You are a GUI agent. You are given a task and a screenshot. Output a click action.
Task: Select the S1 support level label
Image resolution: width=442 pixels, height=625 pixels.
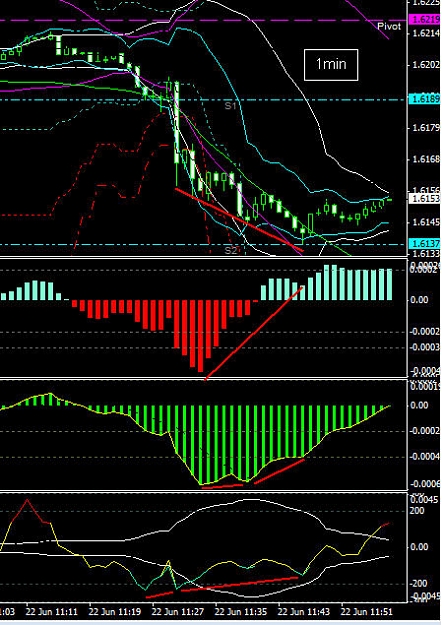(x=230, y=106)
